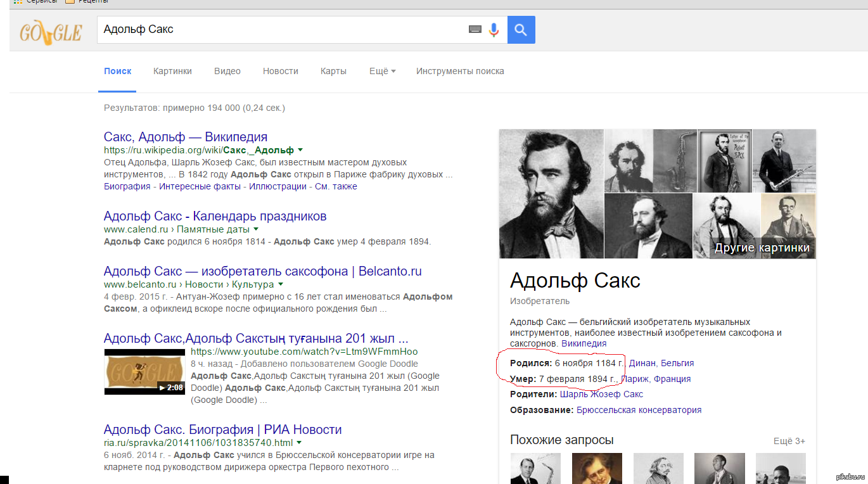Click Ещё 3+ similar queries link
The height and width of the screenshot is (484, 868).
click(x=789, y=441)
